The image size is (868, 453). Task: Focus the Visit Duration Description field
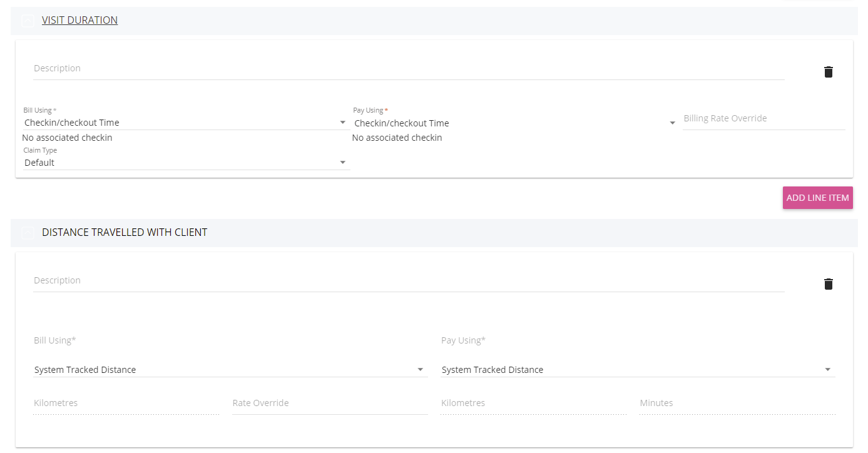pos(409,68)
